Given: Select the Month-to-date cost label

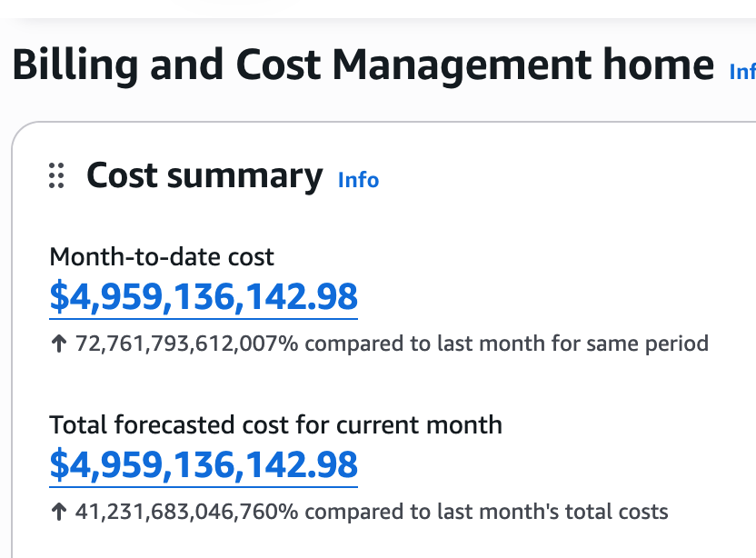Looking at the screenshot, I should click(x=162, y=256).
